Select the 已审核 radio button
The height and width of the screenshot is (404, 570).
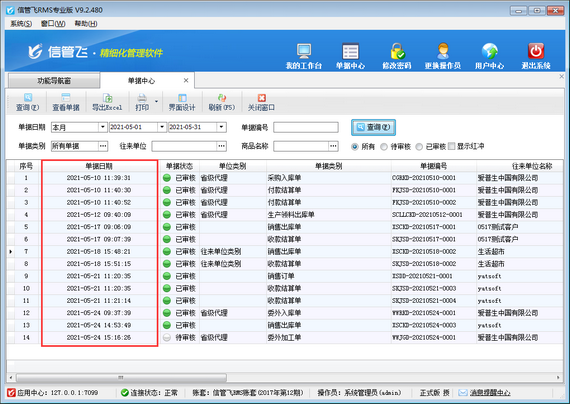pyautogui.click(x=419, y=147)
